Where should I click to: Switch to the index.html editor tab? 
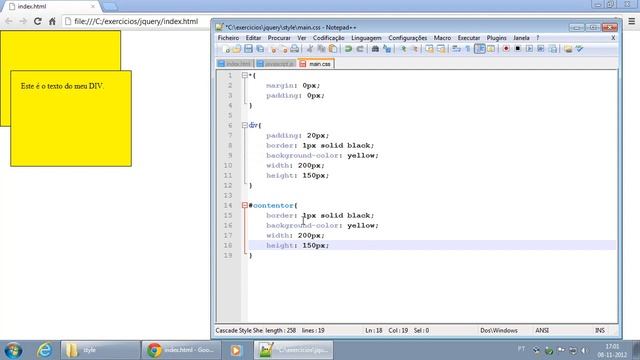[235, 64]
